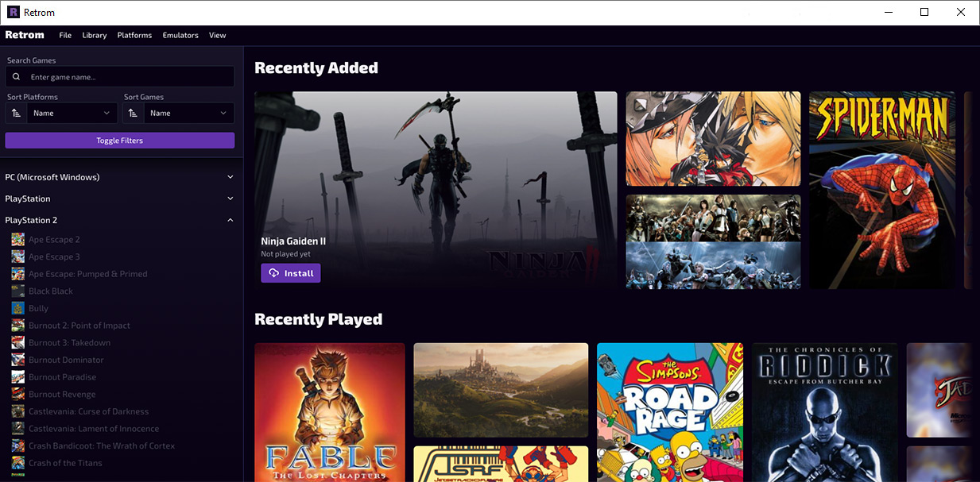Expand the PlayStation platform list
This screenshot has height=482, width=980.
pos(120,199)
